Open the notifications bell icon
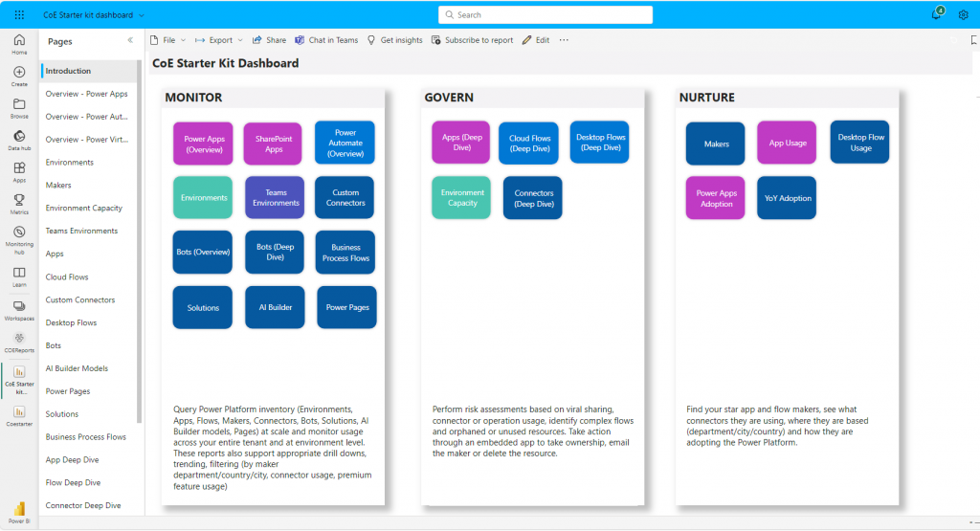The image size is (980, 531). pos(936,14)
